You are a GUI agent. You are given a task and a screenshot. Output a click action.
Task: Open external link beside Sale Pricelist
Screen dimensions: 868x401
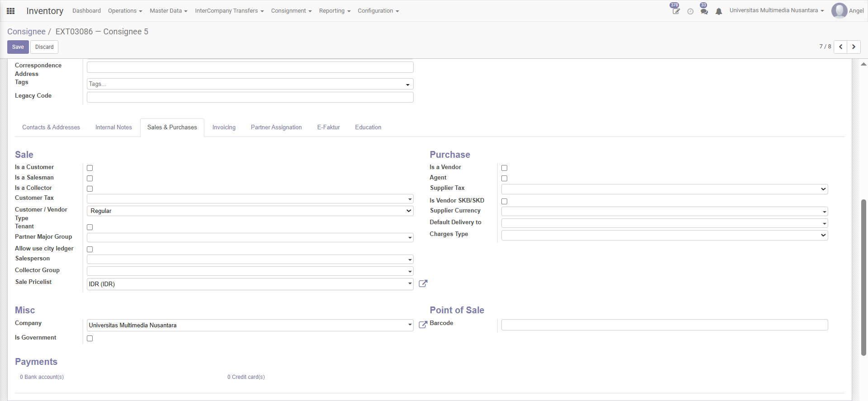(x=423, y=283)
